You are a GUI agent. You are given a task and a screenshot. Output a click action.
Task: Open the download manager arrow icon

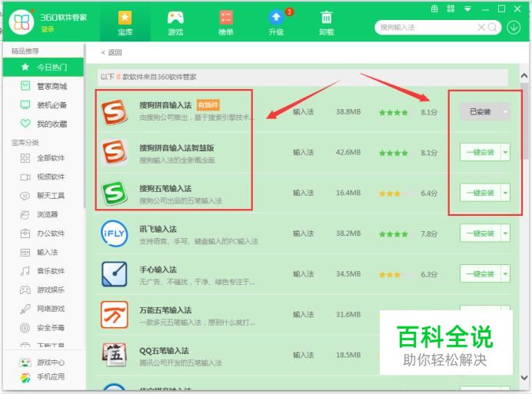click(x=514, y=28)
